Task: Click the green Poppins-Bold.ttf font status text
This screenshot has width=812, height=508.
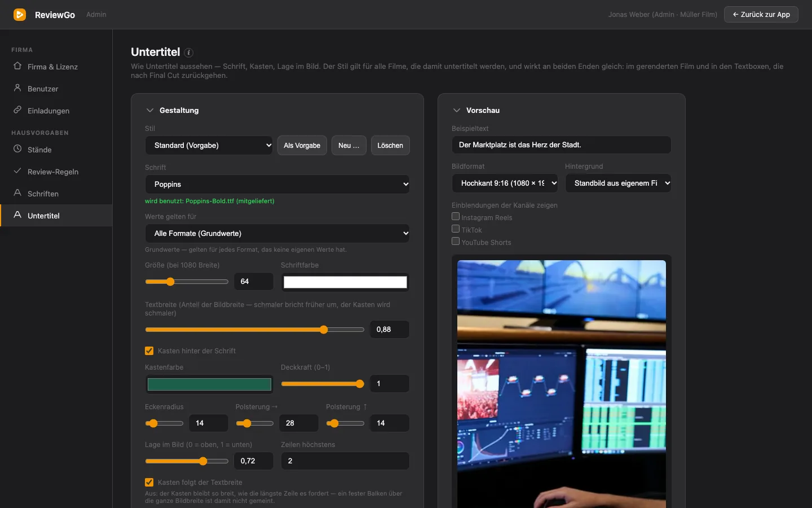Action: tap(210, 201)
